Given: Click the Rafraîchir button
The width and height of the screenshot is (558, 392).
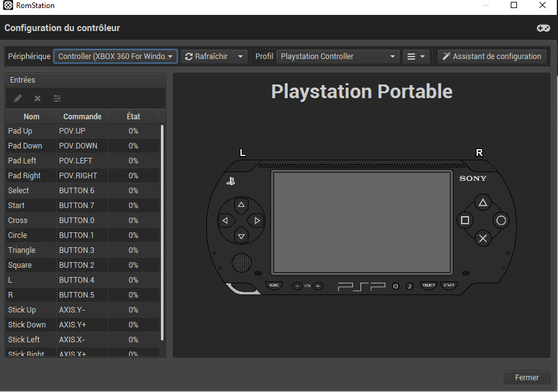Looking at the screenshot, I should coord(207,57).
